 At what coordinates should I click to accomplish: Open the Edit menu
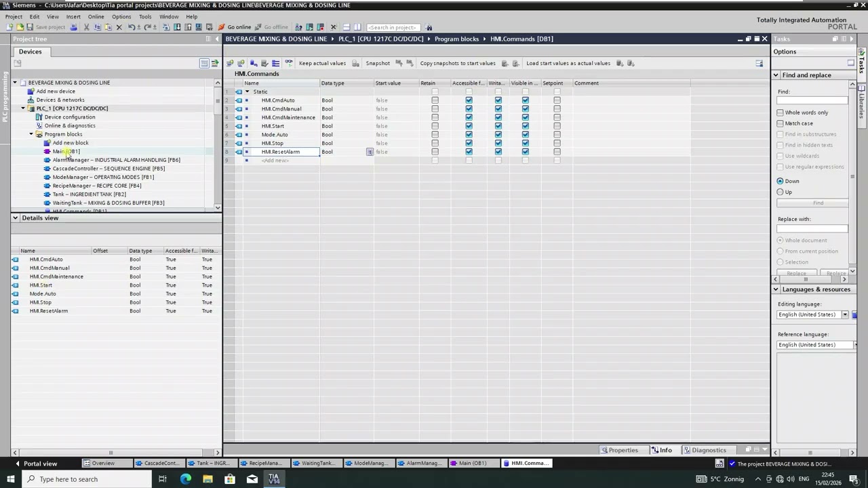35,16
